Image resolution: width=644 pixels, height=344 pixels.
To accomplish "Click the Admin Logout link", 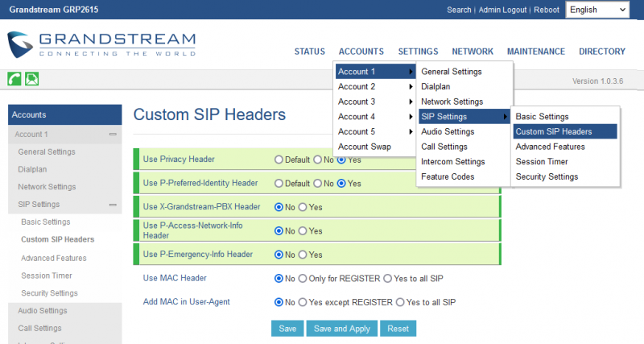I will 502,10.
